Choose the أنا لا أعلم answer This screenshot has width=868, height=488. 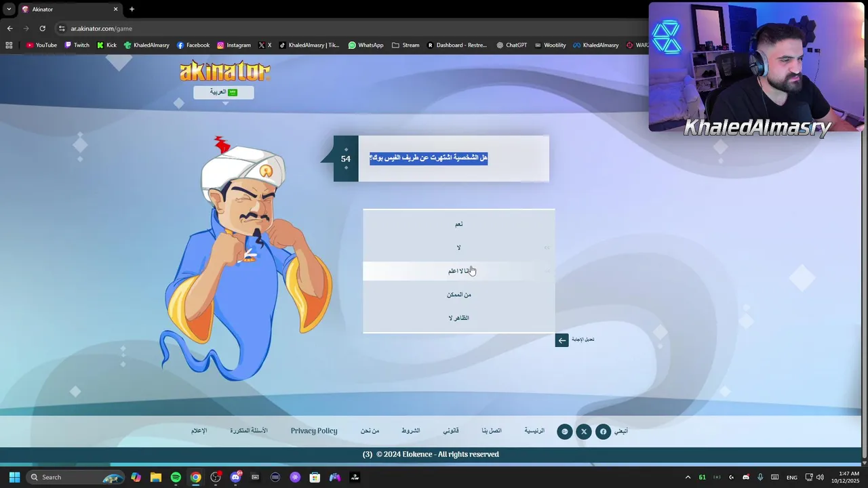tap(458, 271)
